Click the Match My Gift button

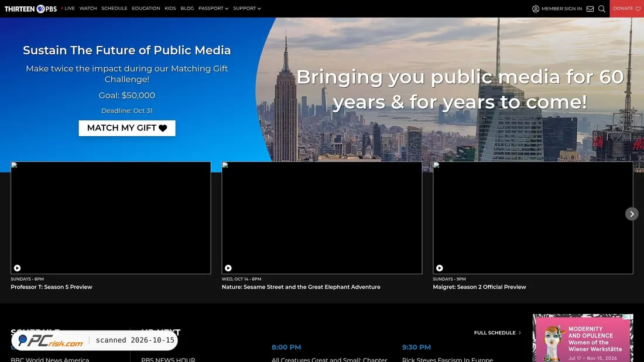[x=127, y=128]
